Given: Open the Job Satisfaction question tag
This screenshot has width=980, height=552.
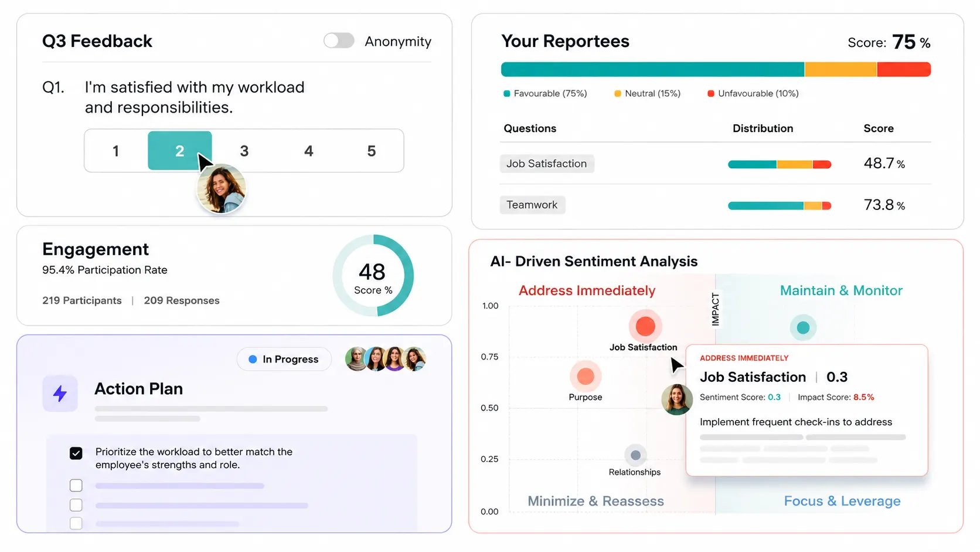Looking at the screenshot, I should (x=547, y=164).
